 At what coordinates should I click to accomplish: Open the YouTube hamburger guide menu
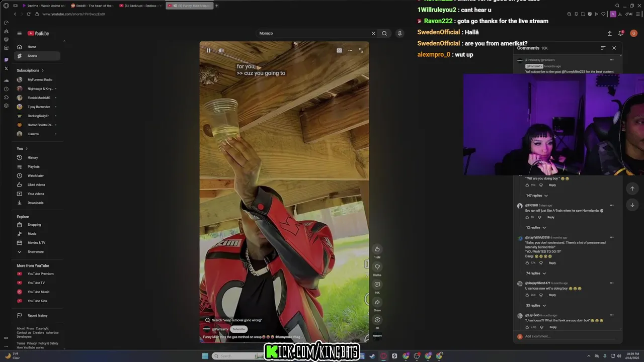click(x=19, y=33)
